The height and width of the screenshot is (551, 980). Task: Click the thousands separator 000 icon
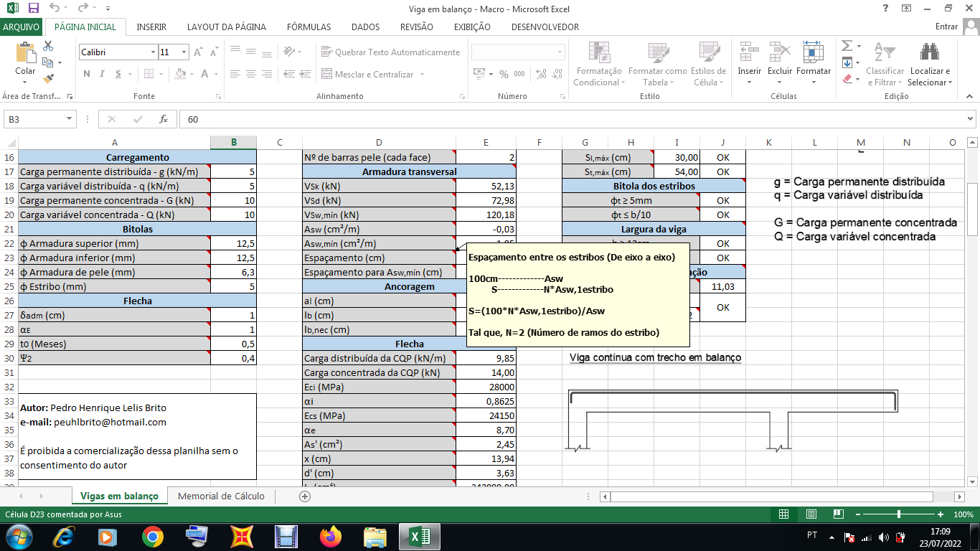pyautogui.click(x=519, y=74)
